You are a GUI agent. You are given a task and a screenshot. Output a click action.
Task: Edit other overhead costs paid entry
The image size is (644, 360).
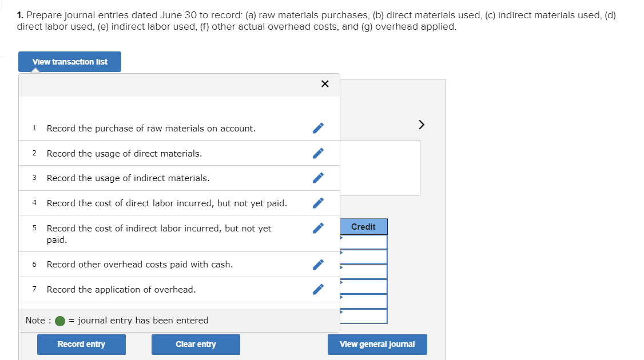click(x=318, y=265)
